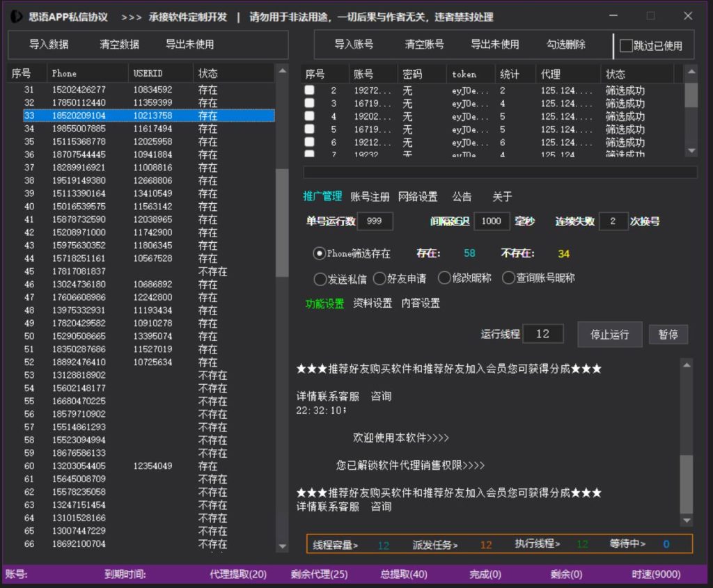Select the 发送私信 radio option
The image size is (713, 588).
point(321,278)
